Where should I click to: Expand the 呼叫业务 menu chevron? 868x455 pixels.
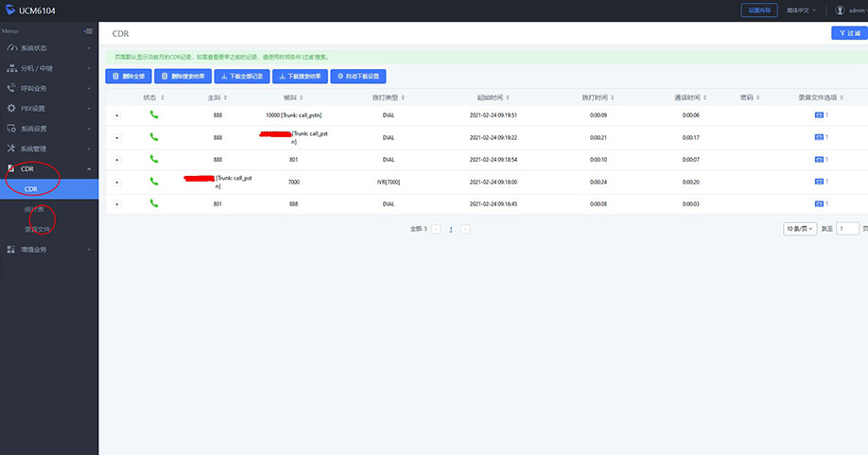[x=89, y=89]
